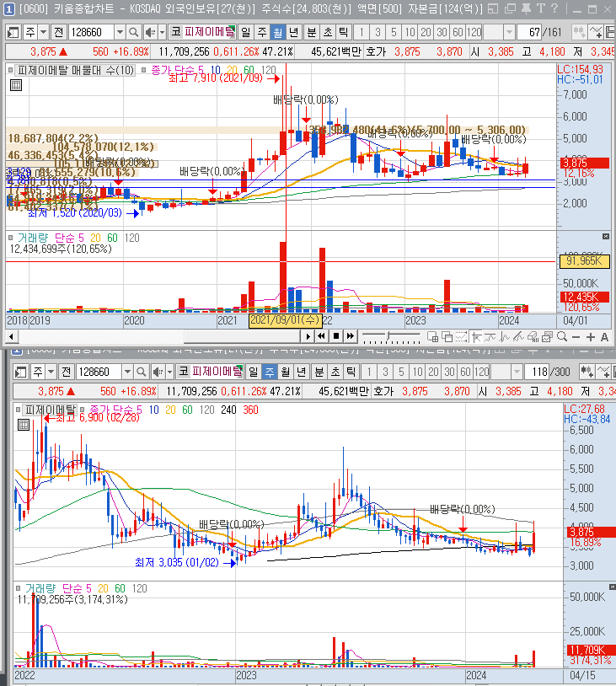The width and height of the screenshot is (616, 686).
Task: Switch weekly chart to 틱 tick period
Action: 351,372
